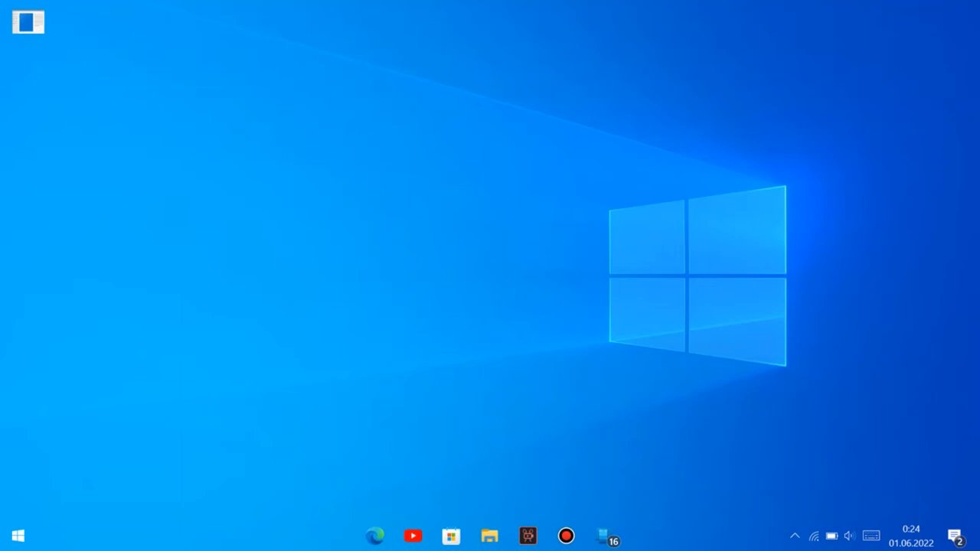This screenshot has height=551, width=980.
Task: Click the 16 counter badge on the blue app
Action: pyautogui.click(x=612, y=541)
